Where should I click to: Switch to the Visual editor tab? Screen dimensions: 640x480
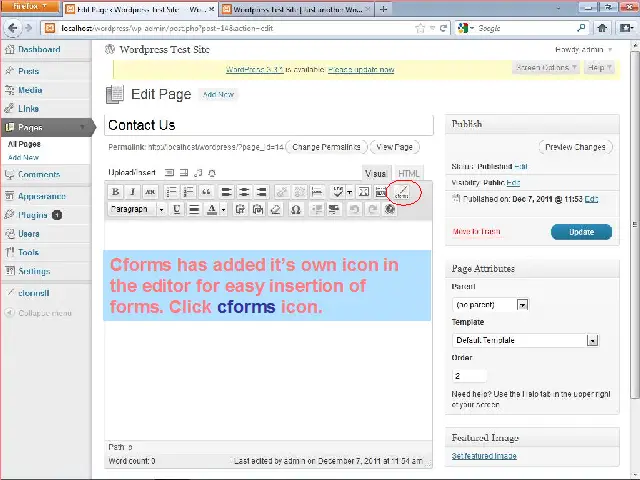(x=376, y=173)
